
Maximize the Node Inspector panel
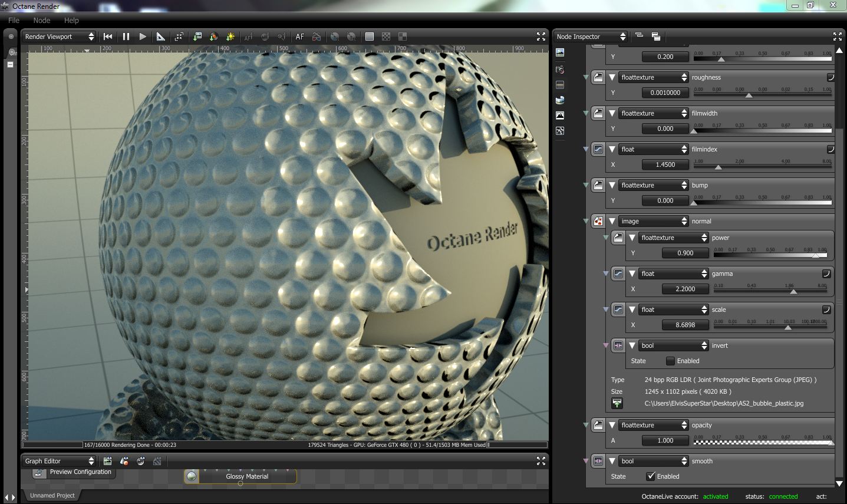838,37
